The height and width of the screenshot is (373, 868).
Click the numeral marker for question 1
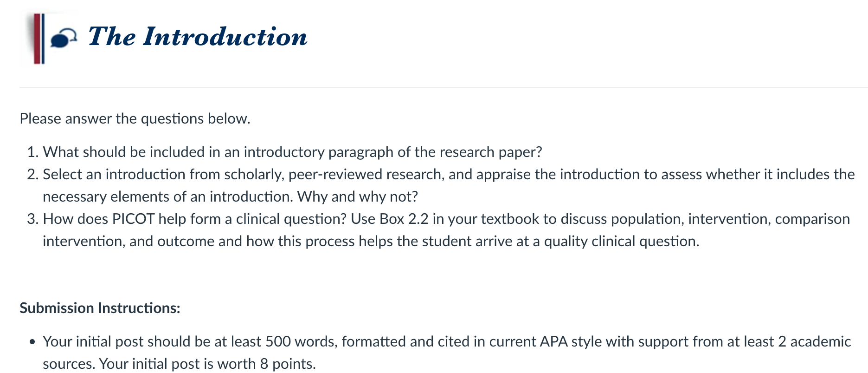32,152
